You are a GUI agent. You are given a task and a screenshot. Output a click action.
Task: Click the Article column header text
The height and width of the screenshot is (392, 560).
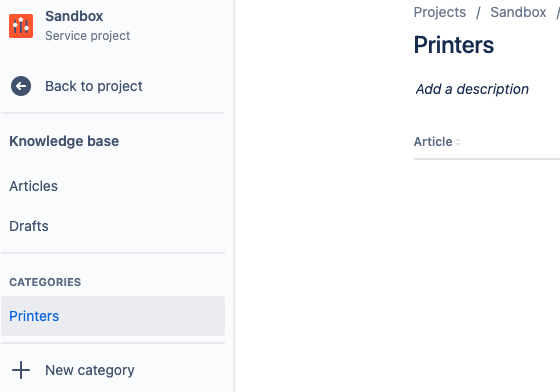433,142
